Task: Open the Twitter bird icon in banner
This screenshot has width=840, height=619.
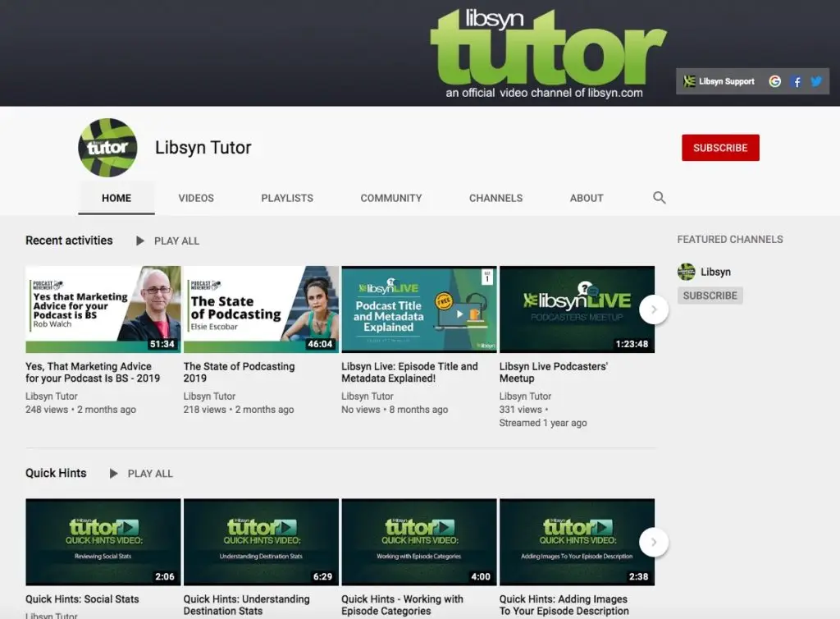Action: click(x=816, y=81)
